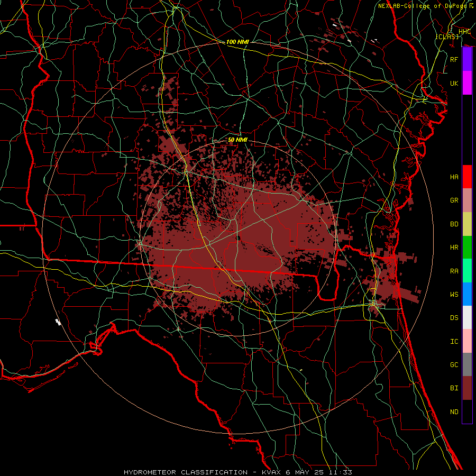Image resolution: width=476 pixels, height=476 pixels.
Task: Click the GC legend label
Action: pos(454,364)
